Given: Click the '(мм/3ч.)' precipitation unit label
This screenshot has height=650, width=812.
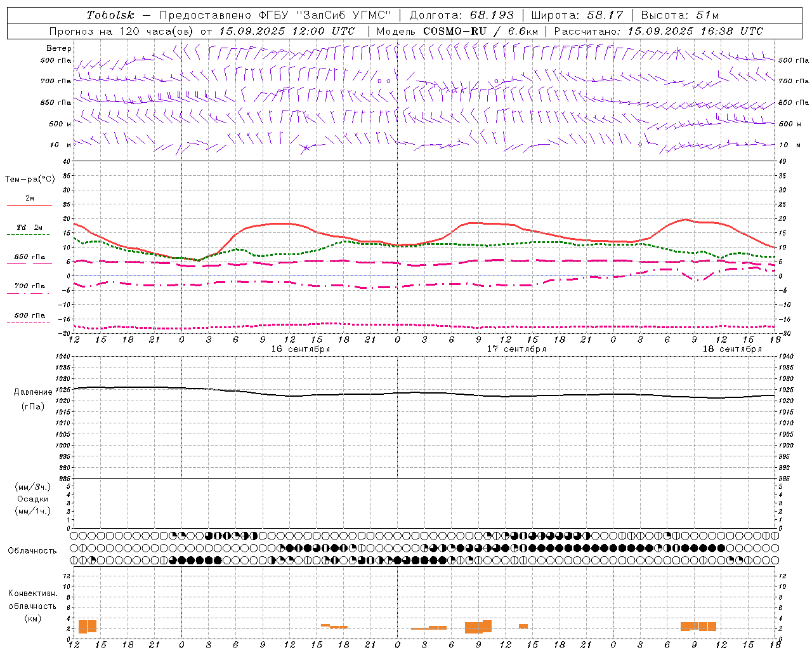Looking at the screenshot, I should 33,487.
